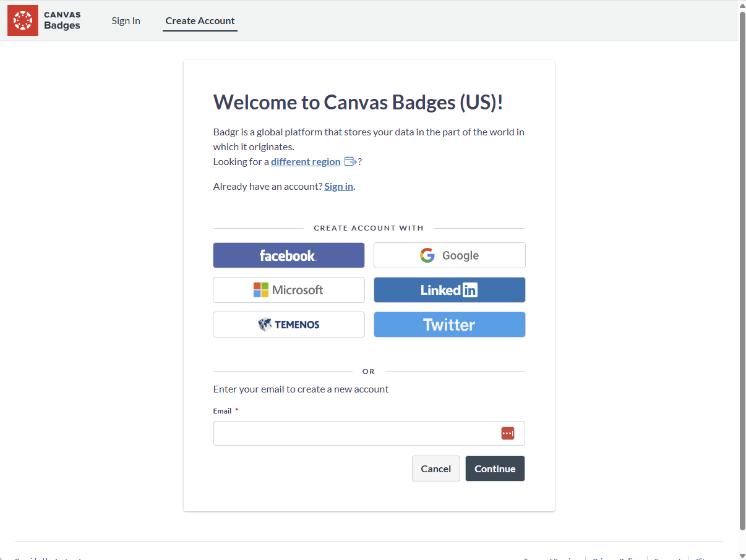Click the page vertical scrollbar
The height and width of the screenshot is (560, 746).
[742, 270]
